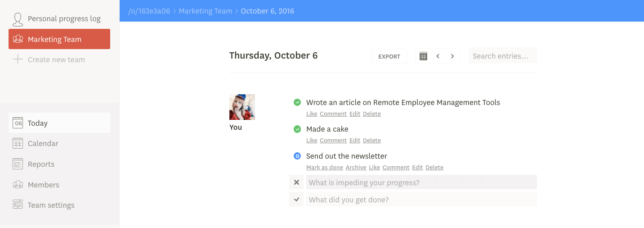Click the Search entries input field
The width and height of the screenshot is (644, 228).
[503, 56]
